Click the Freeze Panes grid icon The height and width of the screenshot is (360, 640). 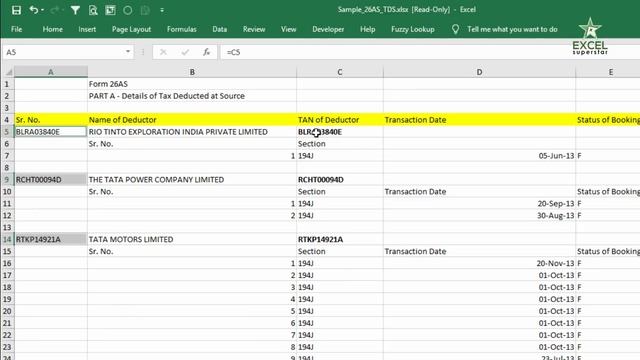[x=111, y=10]
